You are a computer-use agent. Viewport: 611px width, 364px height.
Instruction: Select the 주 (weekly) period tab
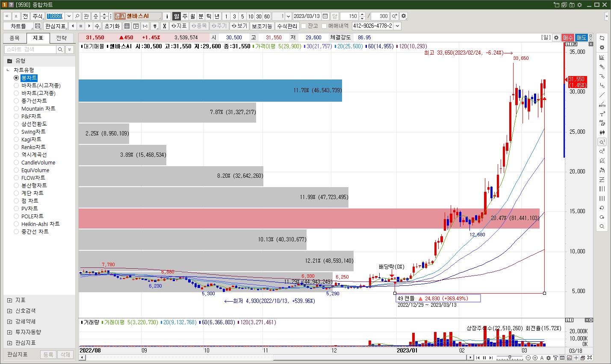(185, 16)
